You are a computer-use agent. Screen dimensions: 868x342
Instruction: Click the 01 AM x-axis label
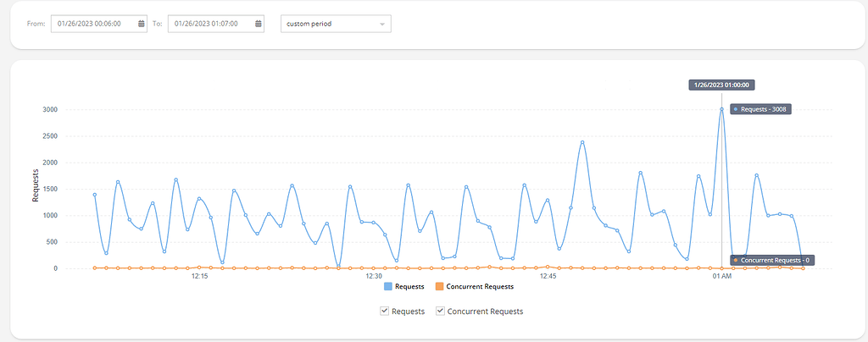click(x=722, y=276)
